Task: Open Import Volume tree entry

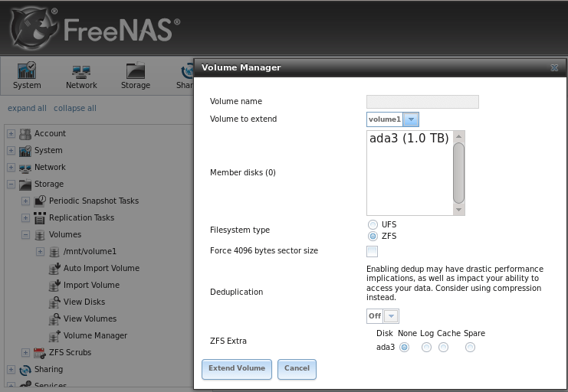Action: pos(91,286)
